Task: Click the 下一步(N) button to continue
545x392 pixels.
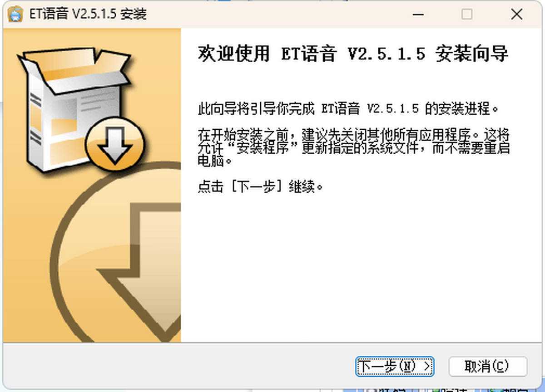Action: tap(395, 366)
